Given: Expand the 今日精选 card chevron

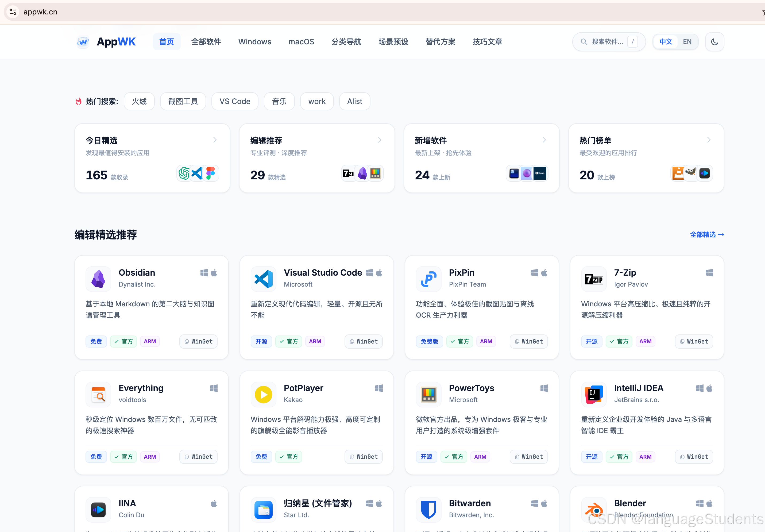Looking at the screenshot, I should (215, 140).
